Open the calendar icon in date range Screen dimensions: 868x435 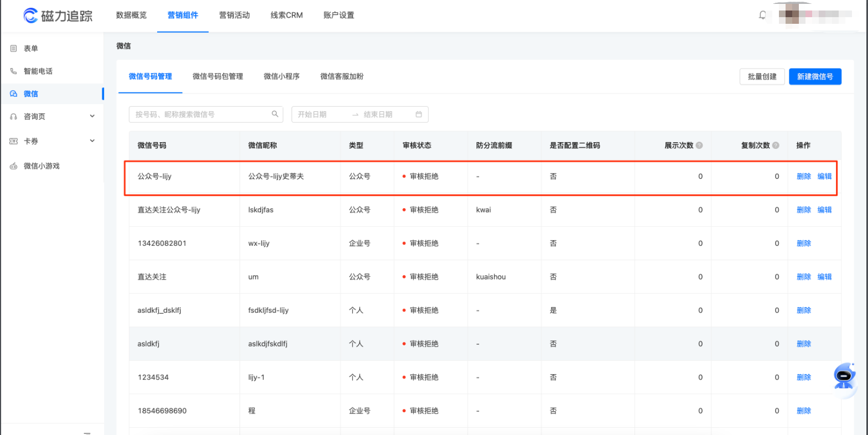419,115
